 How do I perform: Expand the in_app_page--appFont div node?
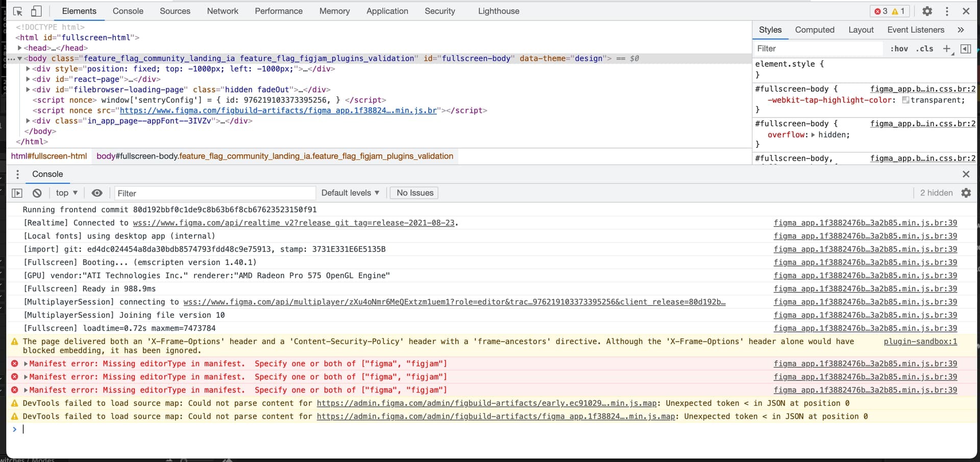29,121
